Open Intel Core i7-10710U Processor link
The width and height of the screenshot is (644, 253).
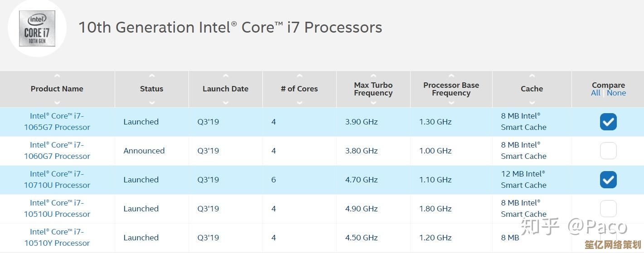coord(57,180)
